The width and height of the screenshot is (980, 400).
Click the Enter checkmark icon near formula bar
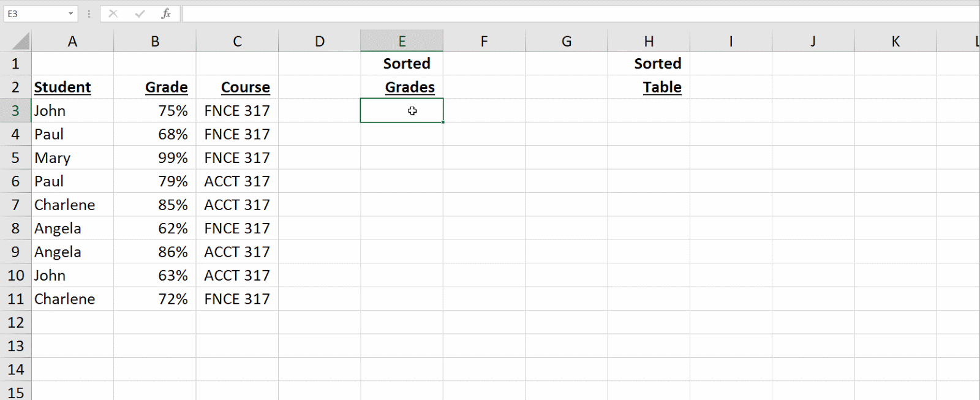pyautogui.click(x=140, y=13)
